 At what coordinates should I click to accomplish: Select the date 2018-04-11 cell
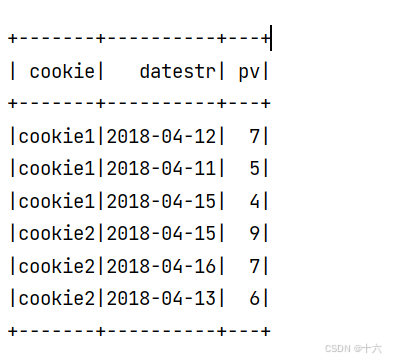click(161, 168)
